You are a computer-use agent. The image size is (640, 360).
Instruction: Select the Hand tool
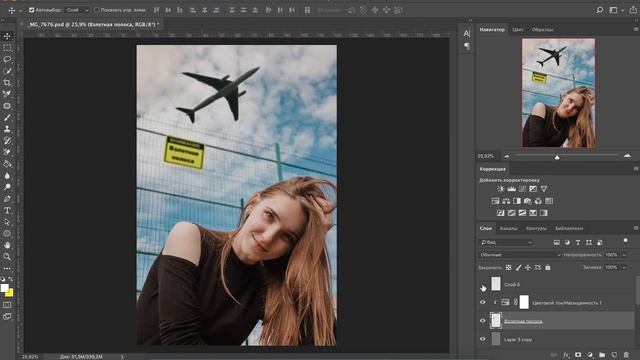7,245
